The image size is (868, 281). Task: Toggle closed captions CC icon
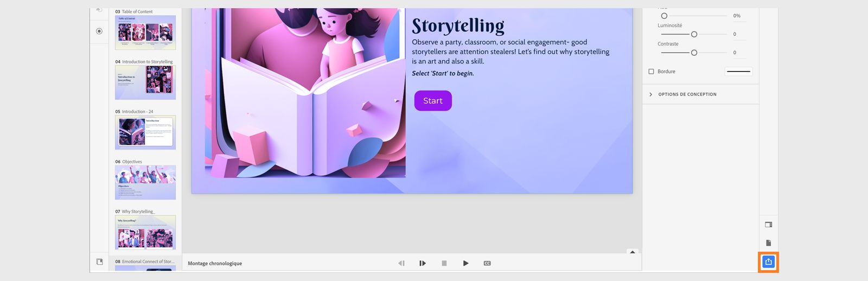(x=487, y=263)
